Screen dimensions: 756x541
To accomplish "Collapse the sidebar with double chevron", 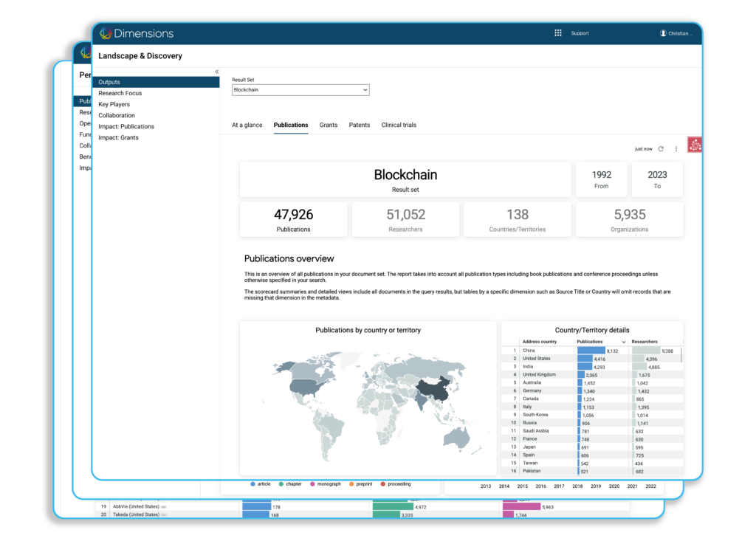I will [216, 72].
